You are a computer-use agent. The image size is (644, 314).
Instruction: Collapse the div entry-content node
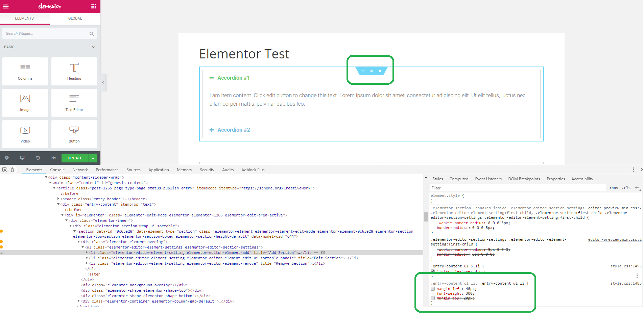tap(58, 204)
